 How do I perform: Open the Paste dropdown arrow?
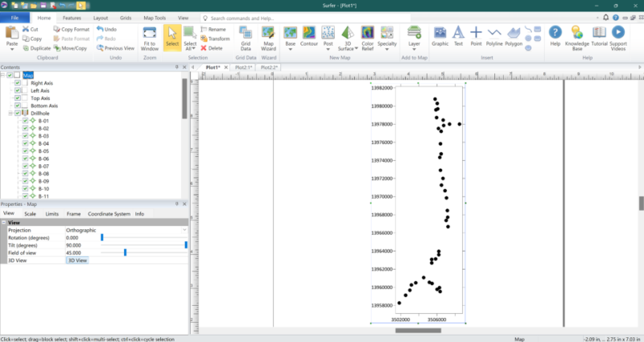point(12,49)
